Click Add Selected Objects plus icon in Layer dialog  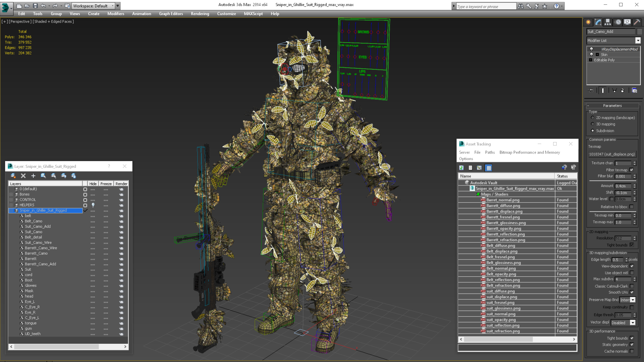pyautogui.click(x=33, y=176)
